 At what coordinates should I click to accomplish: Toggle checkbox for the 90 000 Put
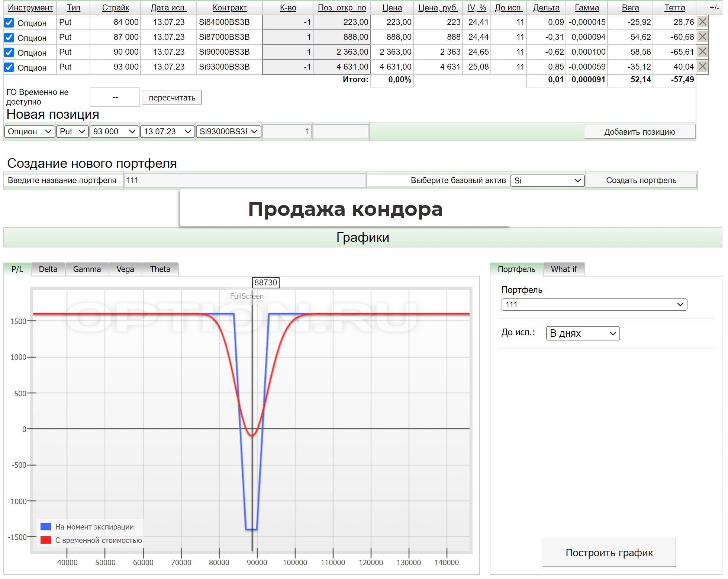point(9,53)
